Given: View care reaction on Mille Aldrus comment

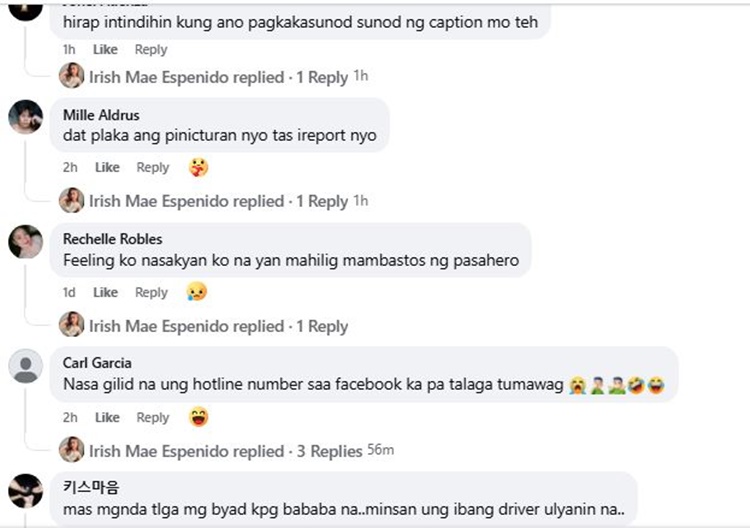Looking at the screenshot, I should point(199,167).
